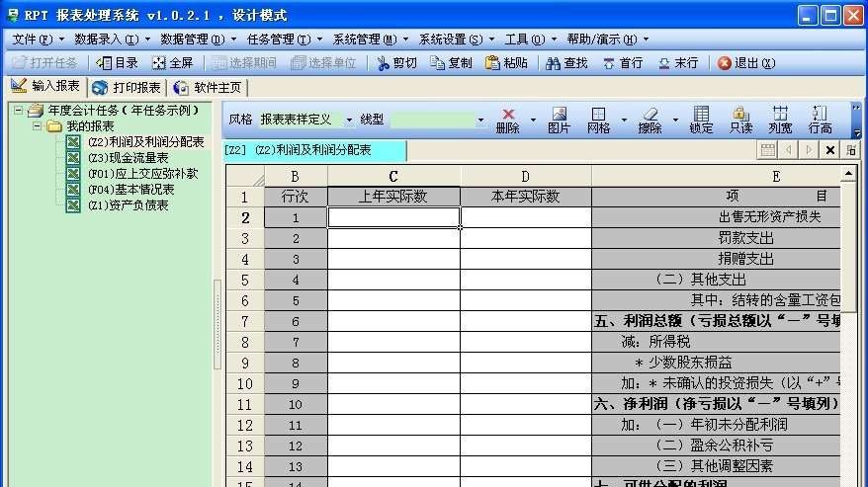Image resolution: width=868 pixels, height=487 pixels.
Task: Click the 打开任务 toolbar button
Action: pyautogui.click(x=45, y=63)
